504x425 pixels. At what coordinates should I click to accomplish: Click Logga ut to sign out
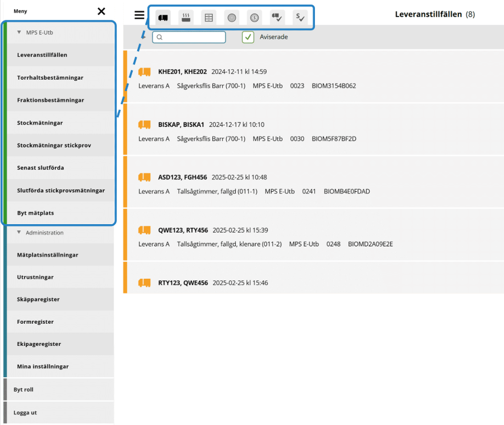25,412
